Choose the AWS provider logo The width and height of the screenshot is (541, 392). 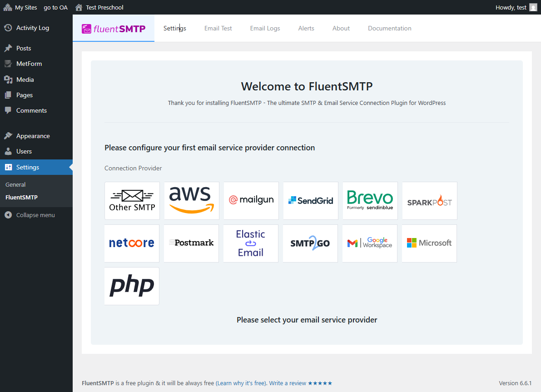coord(192,201)
